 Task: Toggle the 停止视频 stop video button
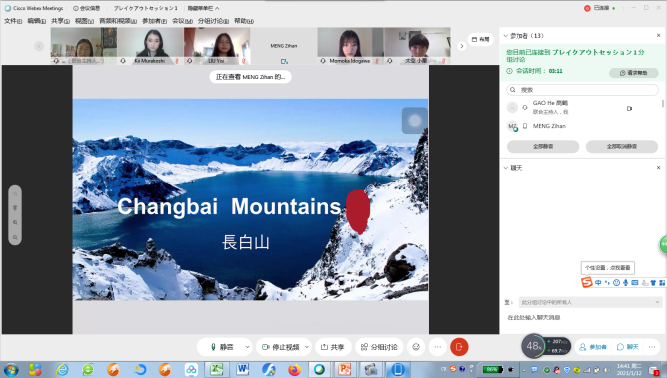[281, 347]
